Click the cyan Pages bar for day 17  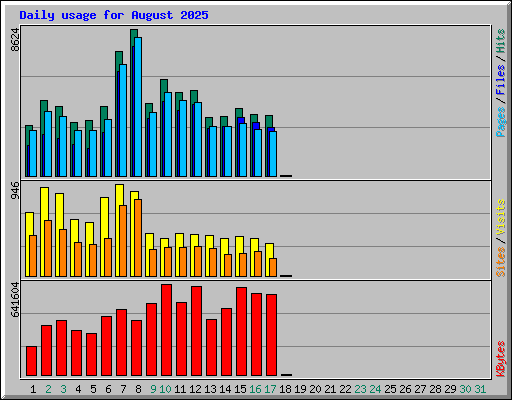point(273,154)
